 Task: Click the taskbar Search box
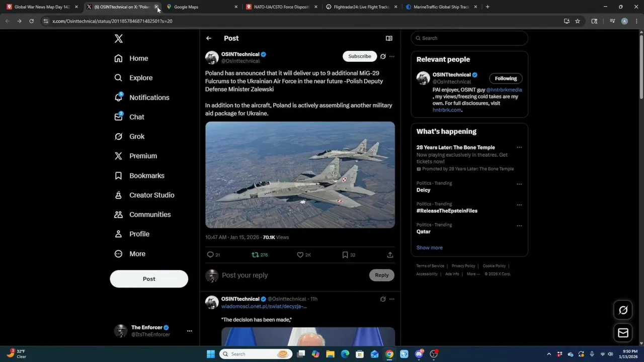coord(256,354)
